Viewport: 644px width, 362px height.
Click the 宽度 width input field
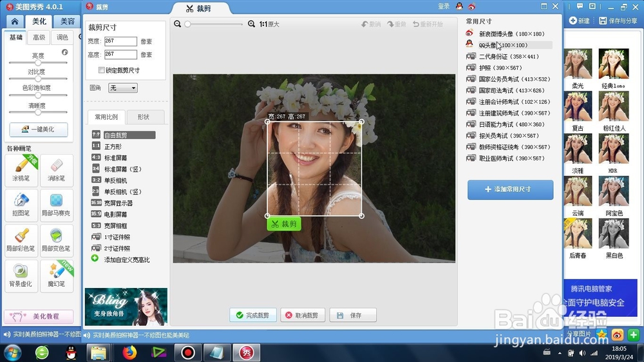click(120, 41)
